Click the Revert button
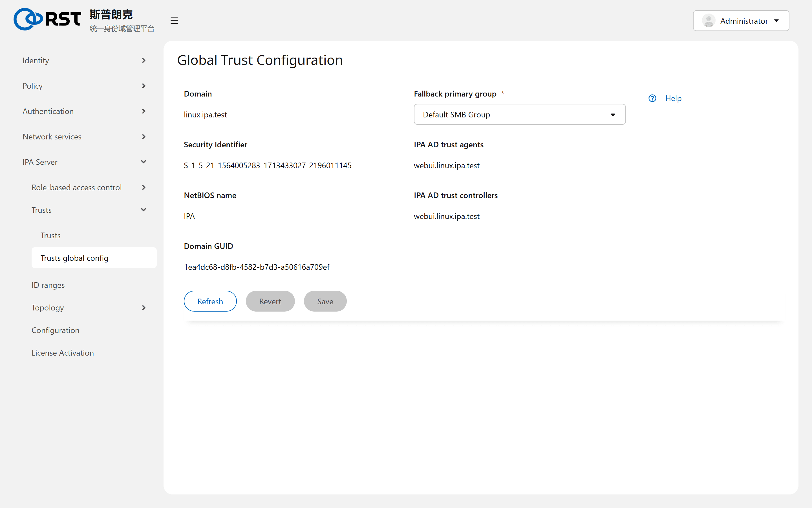 point(270,301)
